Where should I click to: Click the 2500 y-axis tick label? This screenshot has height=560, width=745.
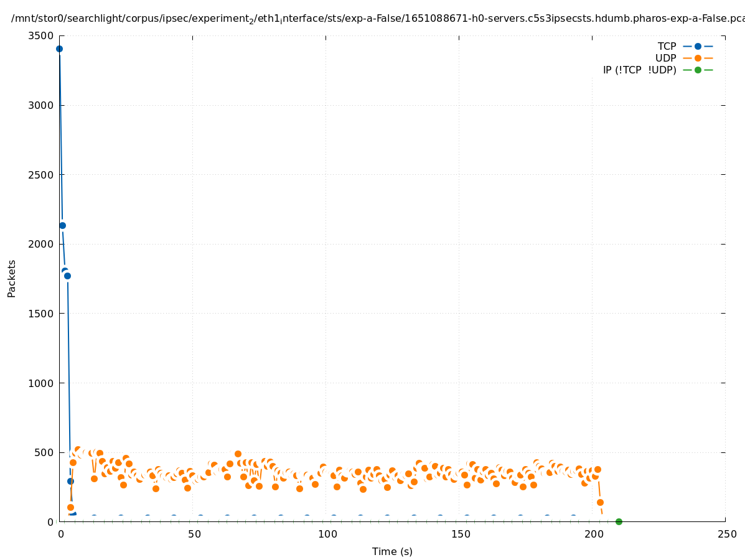41,174
